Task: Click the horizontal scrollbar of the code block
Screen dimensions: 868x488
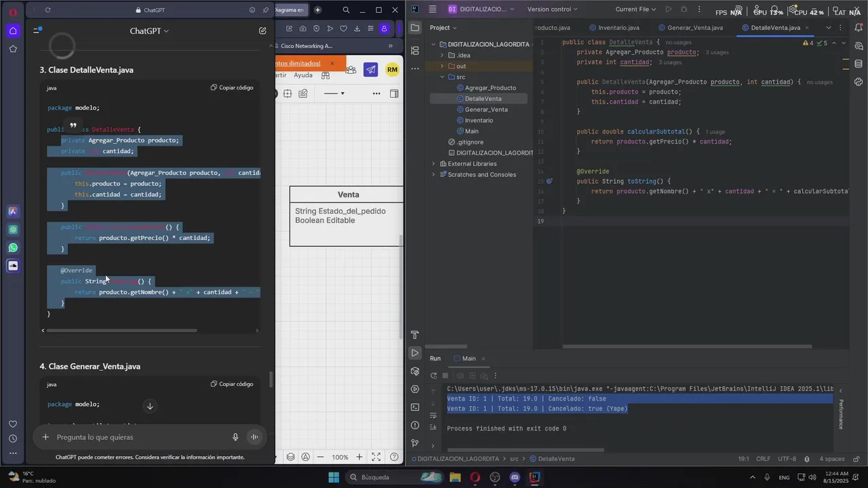Action: click(122, 331)
